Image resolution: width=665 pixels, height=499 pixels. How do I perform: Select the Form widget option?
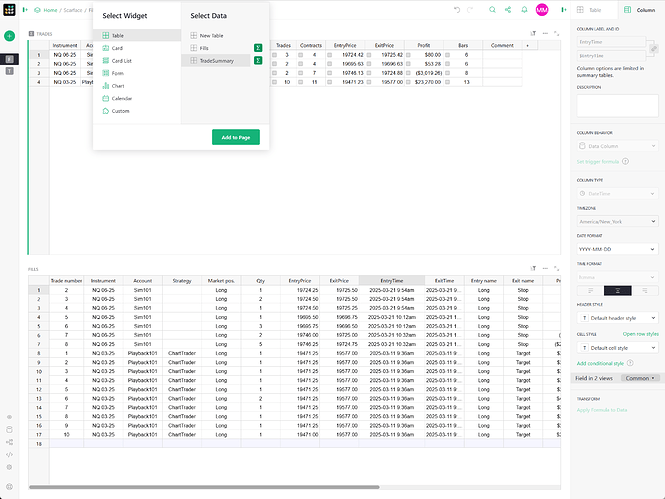pos(137,73)
